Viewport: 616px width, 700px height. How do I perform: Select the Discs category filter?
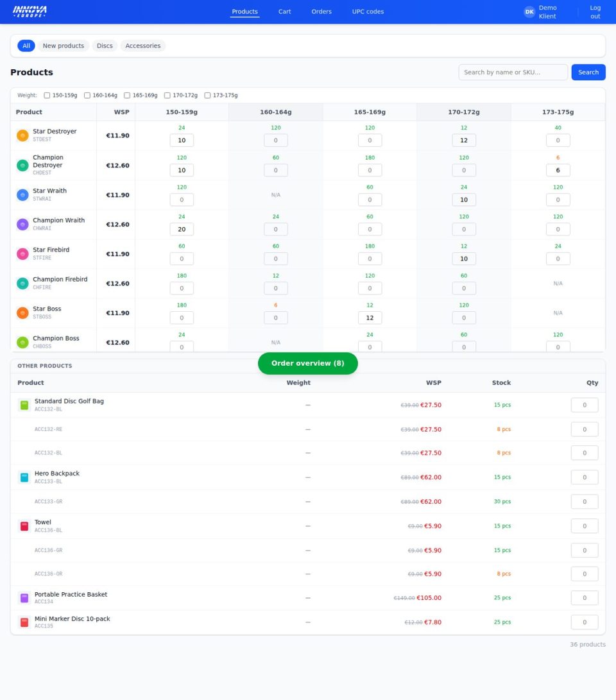pos(105,46)
